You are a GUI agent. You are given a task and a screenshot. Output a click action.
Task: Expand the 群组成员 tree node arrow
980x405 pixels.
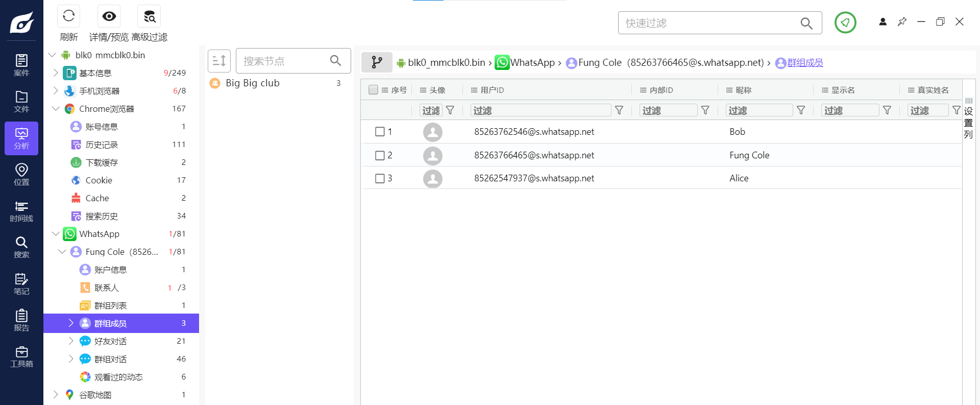[71, 323]
